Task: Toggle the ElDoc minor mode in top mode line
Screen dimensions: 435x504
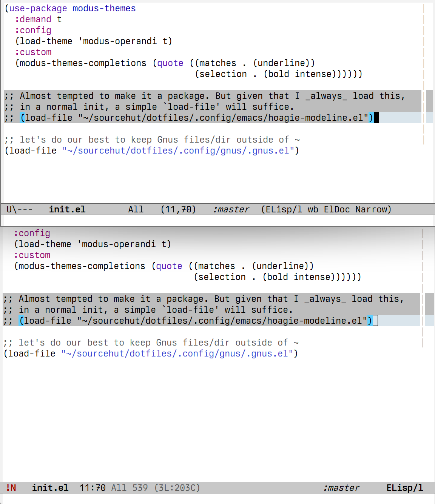Action: pyautogui.click(x=336, y=209)
